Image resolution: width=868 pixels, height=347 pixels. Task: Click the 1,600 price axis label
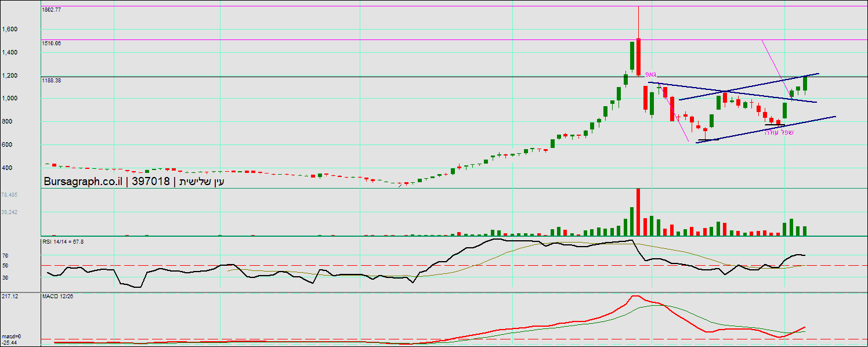9,30
